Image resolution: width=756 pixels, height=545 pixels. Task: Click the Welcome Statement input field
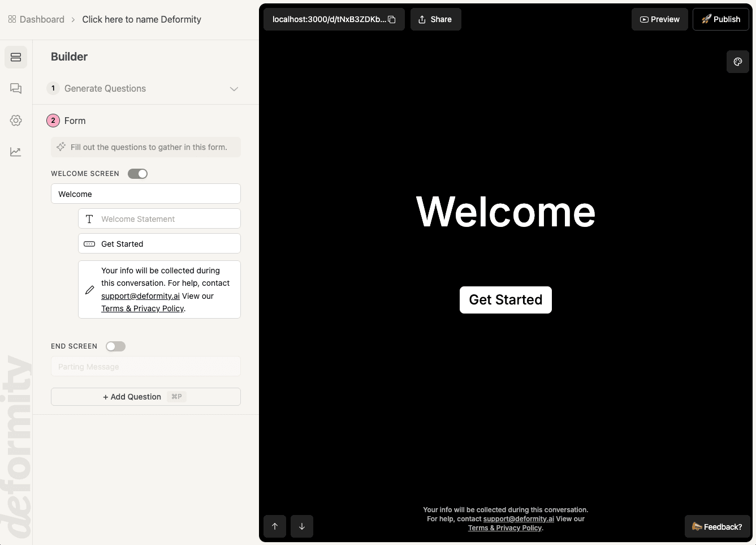click(x=167, y=219)
